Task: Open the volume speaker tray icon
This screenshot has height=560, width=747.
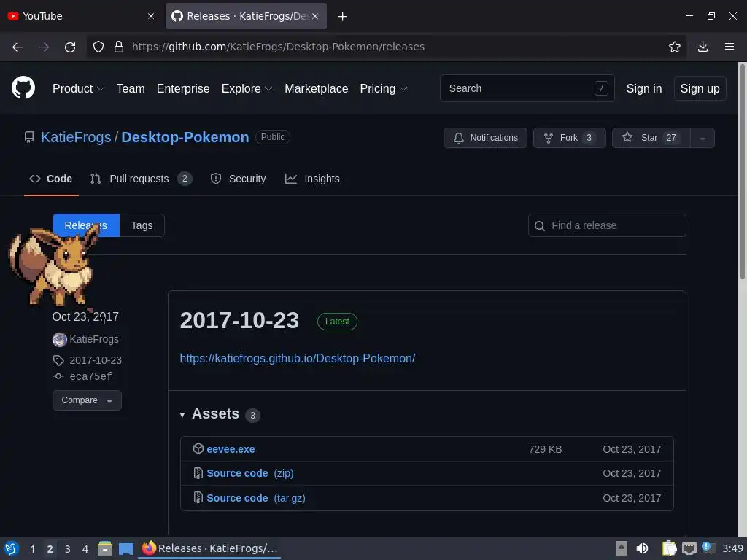Action: click(x=642, y=548)
